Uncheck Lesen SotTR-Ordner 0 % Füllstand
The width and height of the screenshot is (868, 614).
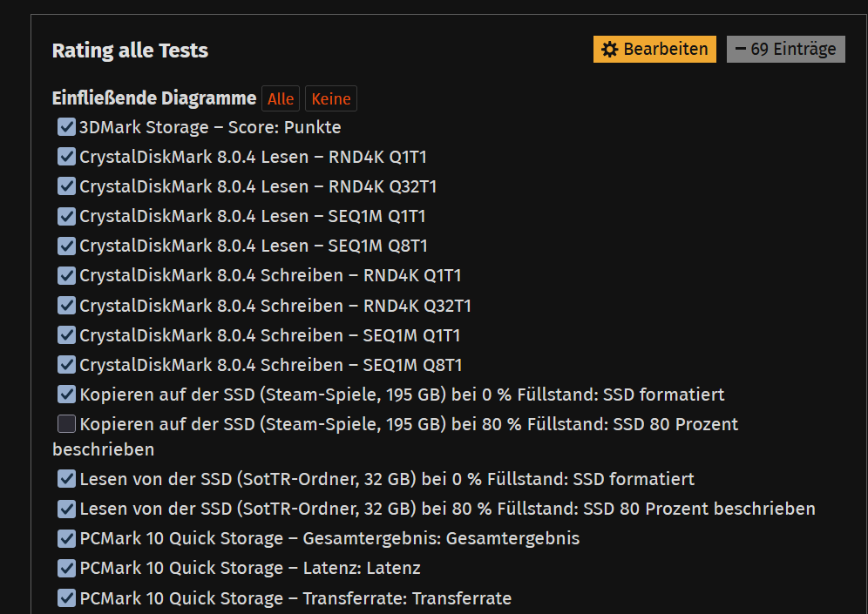[67, 479]
